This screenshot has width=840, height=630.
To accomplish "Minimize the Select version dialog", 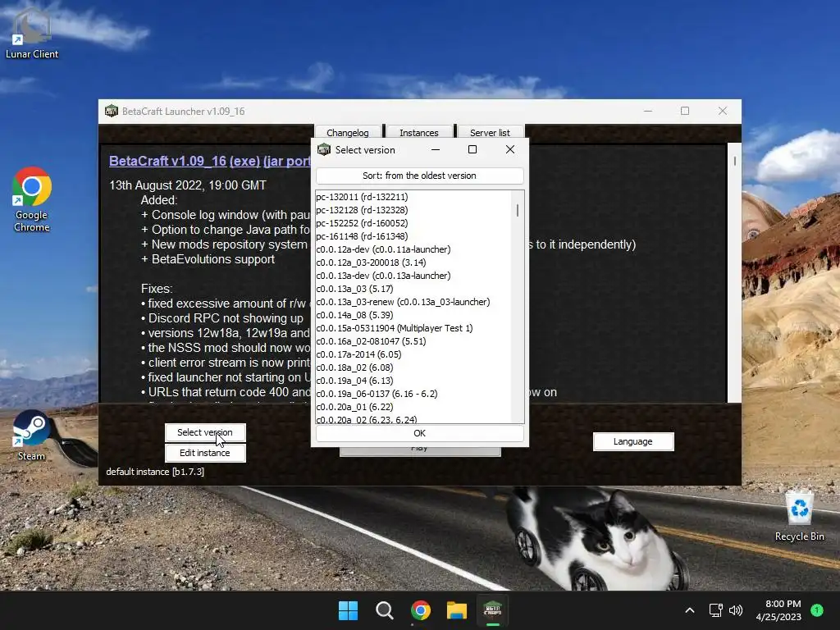I will pyautogui.click(x=436, y=150).
